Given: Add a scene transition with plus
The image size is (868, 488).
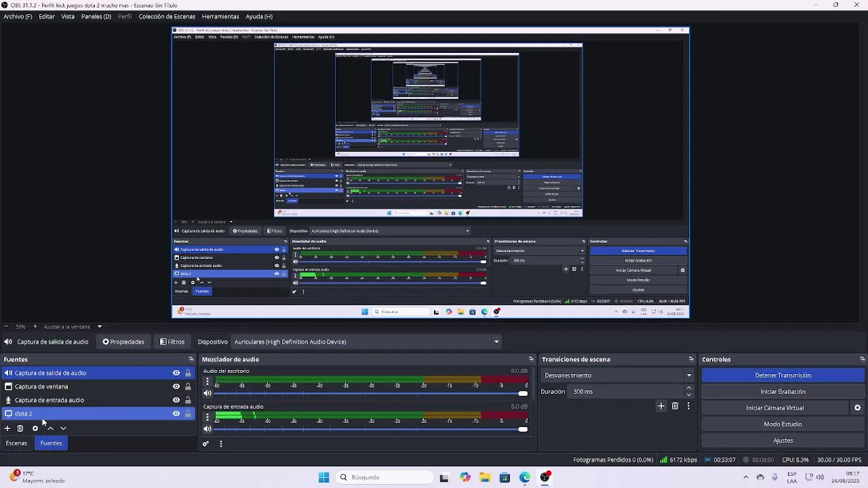Looking at the screenshot, I should coord(661,406).
